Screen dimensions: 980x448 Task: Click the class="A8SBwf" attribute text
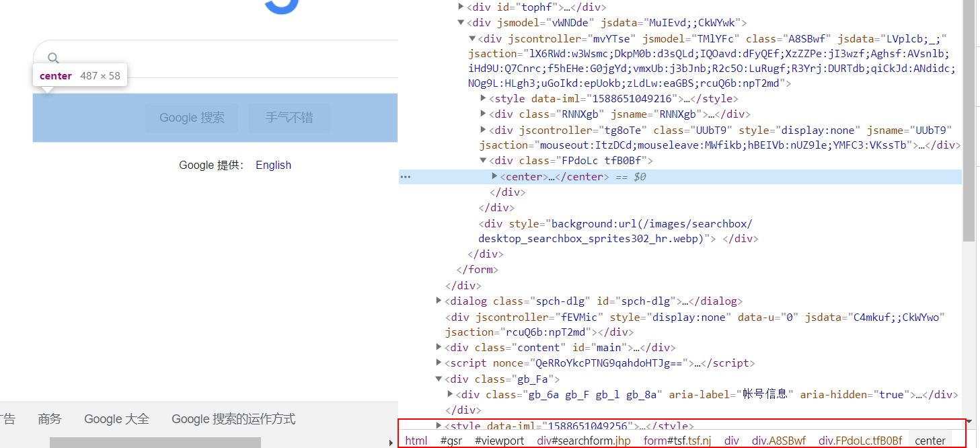click(788, 39)
